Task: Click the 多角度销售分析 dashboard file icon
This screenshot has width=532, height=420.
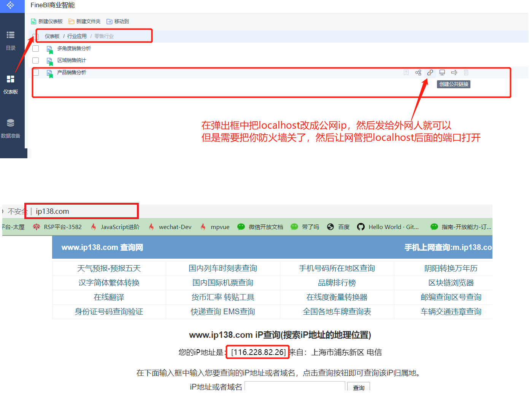Action: [x=49, y=49]
